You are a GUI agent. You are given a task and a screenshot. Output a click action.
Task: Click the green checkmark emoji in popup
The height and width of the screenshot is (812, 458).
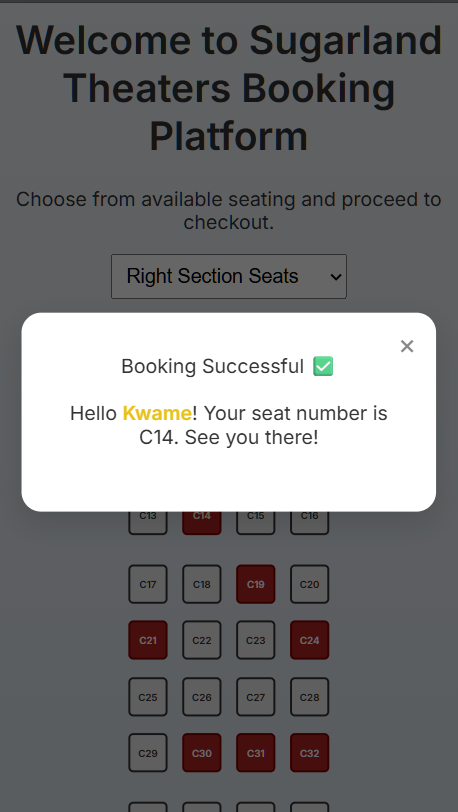[323, 367]
